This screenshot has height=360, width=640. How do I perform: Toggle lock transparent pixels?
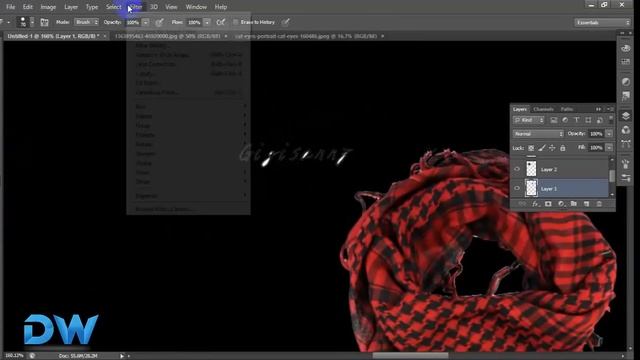pos(531,148)
